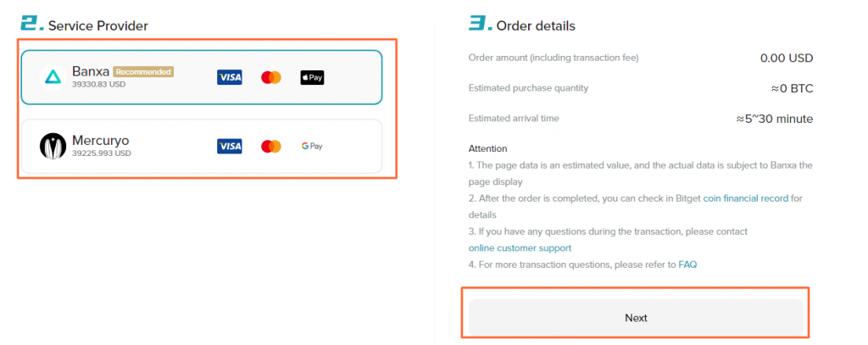Click the Banxa triangle logo
Viewport: 868px width, 345px height.
53,78
